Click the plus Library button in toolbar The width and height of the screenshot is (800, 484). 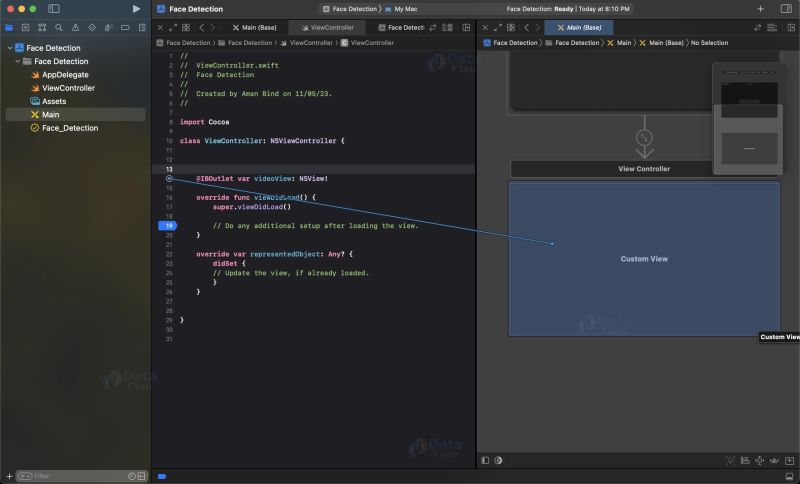tap(760, 9)
